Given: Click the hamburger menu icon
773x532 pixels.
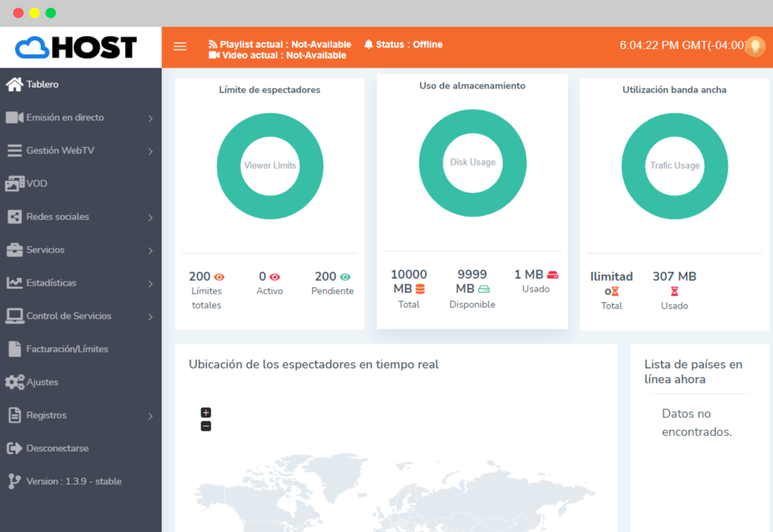Looking at the screenshot, I should click(180, 47).
